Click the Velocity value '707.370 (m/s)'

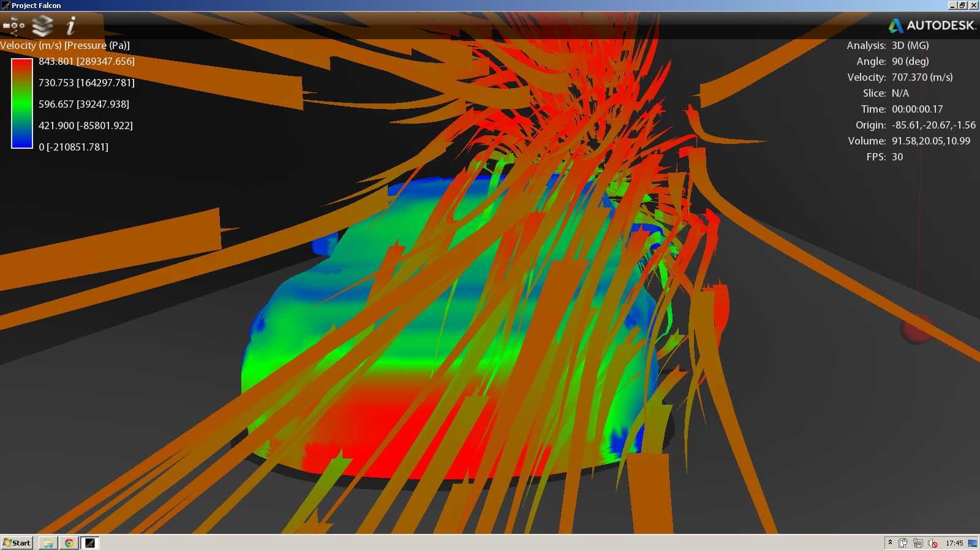[922, 77]
